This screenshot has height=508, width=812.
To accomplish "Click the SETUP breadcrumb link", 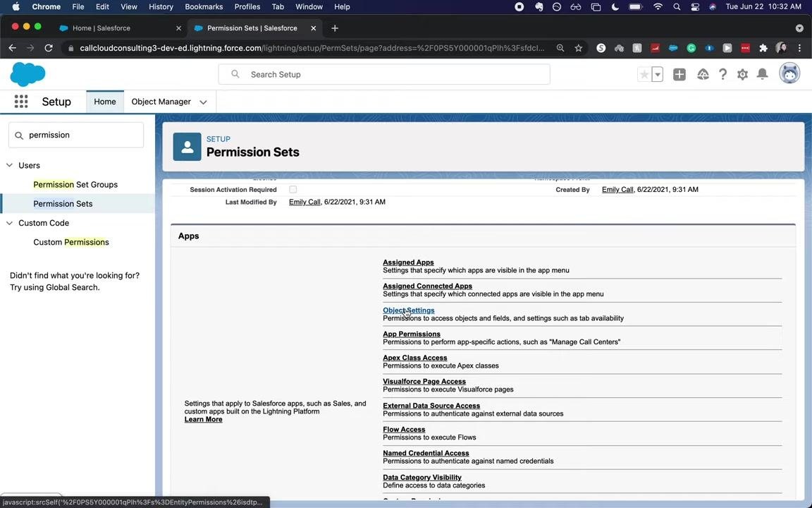I will 218,139.
